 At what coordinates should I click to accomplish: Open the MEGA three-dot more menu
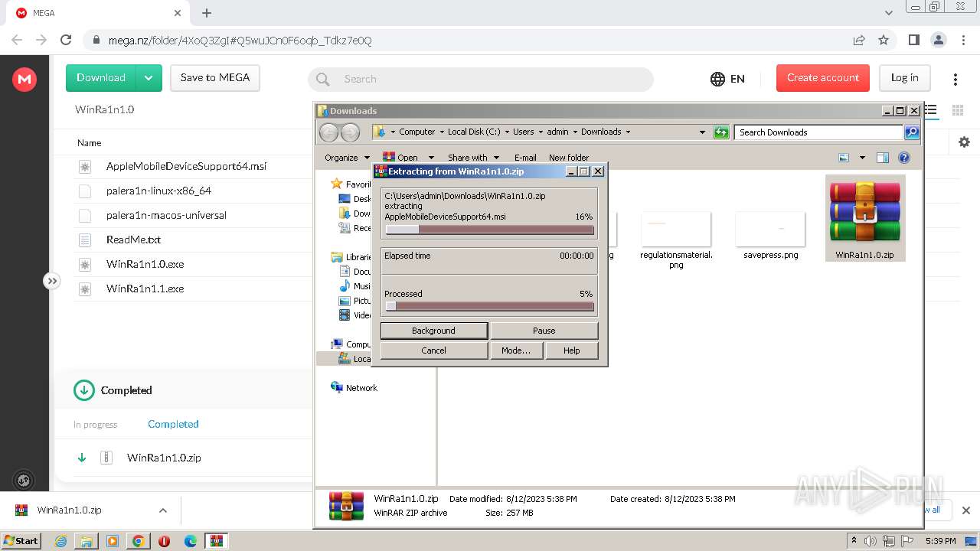tap(955, 79)
